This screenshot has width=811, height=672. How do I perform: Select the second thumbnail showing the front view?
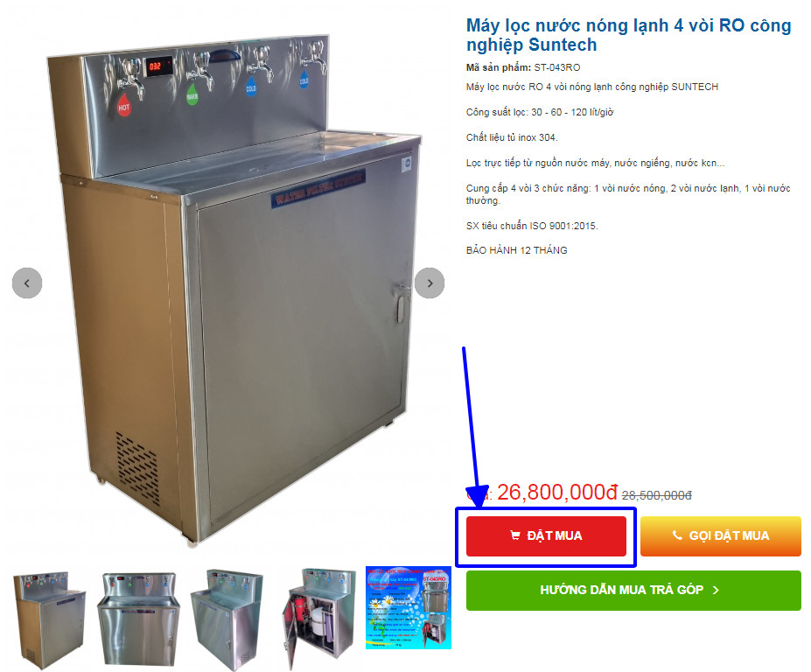(138, 619)
